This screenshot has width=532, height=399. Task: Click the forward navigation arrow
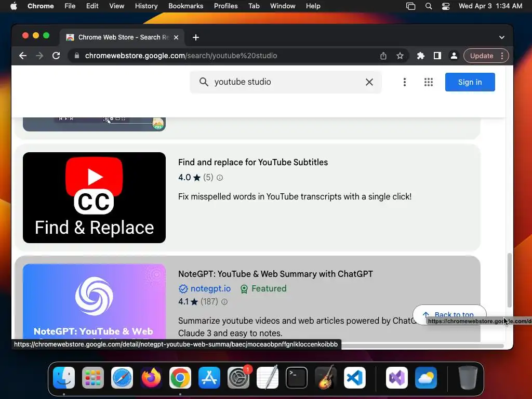coord(39,56)
